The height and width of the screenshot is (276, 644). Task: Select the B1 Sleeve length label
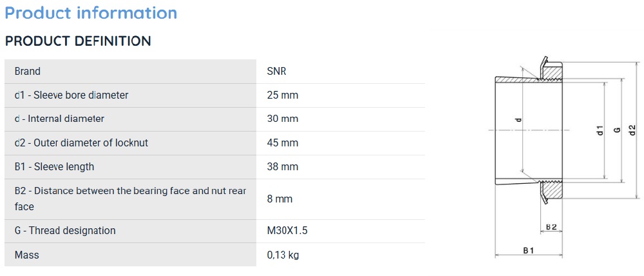click(x=54, y=166)
